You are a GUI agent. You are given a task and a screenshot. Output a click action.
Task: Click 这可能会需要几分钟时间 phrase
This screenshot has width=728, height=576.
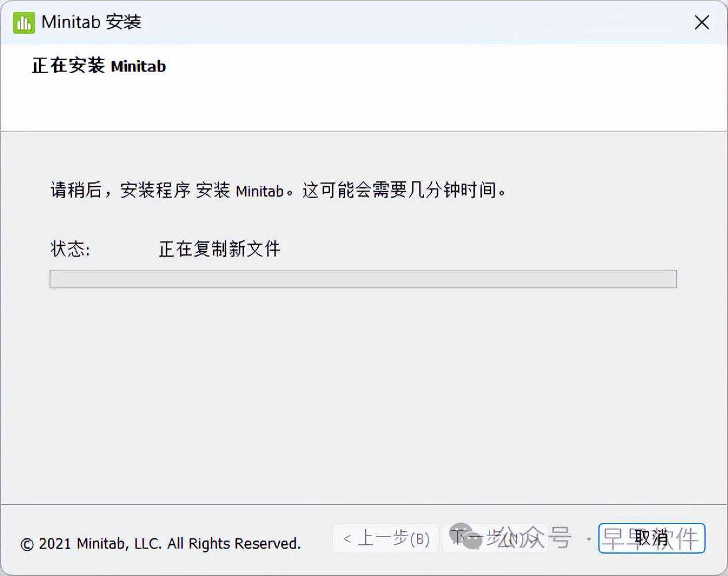pos(404,190)
